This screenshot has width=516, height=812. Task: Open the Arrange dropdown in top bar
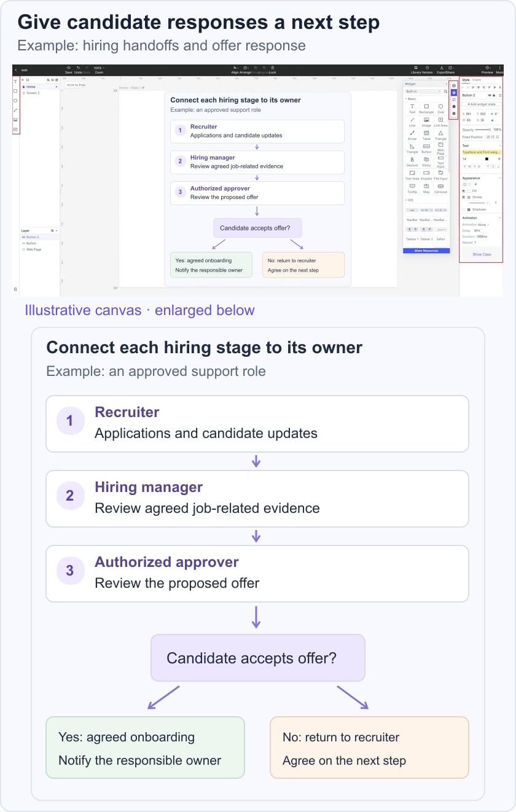click(245, 68)
